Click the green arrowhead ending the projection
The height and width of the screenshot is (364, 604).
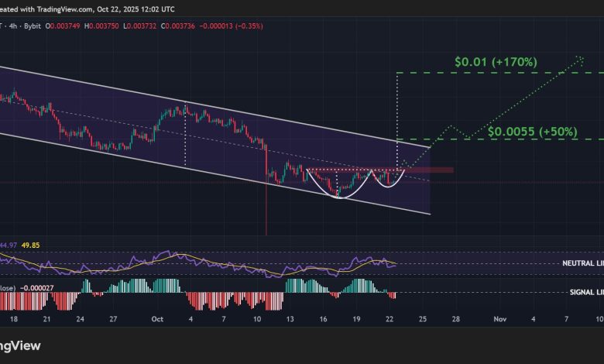(x=578, y=60)
